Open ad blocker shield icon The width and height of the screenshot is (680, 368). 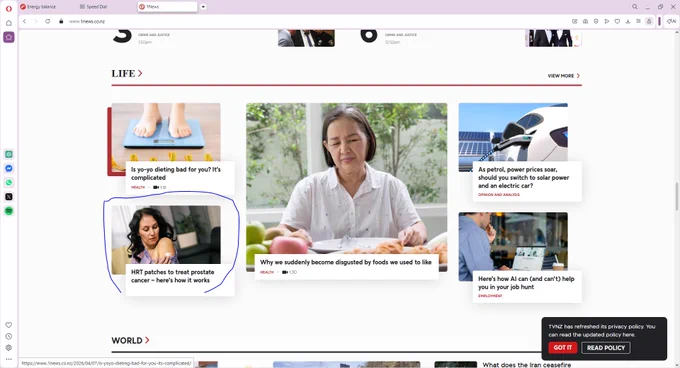point(596,21)
